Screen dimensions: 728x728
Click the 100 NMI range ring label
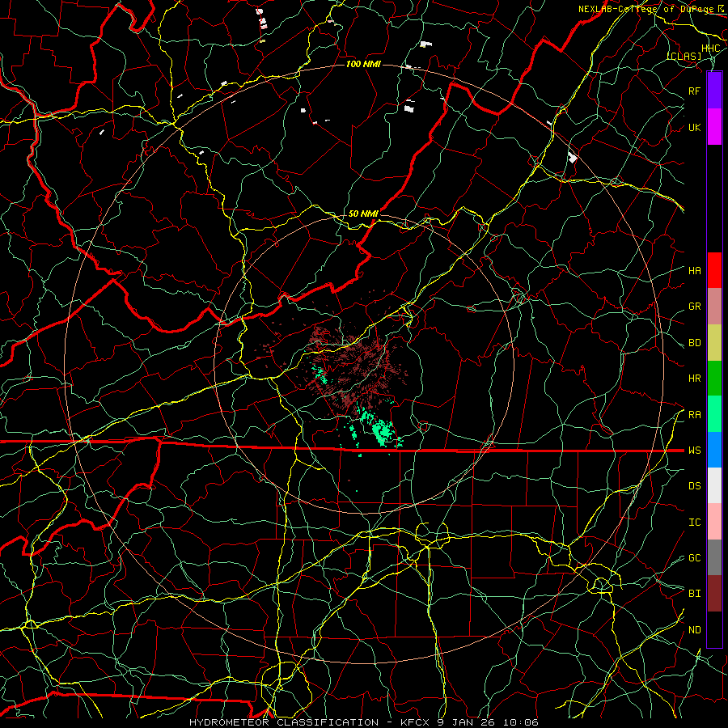point(363,64)
